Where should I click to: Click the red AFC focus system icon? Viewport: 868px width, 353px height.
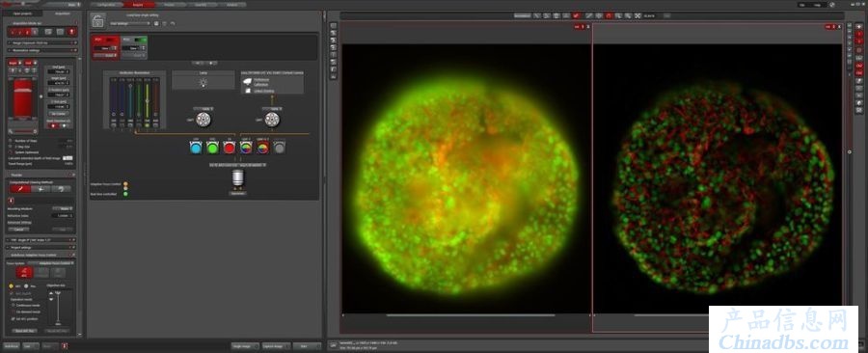pyautogui.click(x=24, y=273)
